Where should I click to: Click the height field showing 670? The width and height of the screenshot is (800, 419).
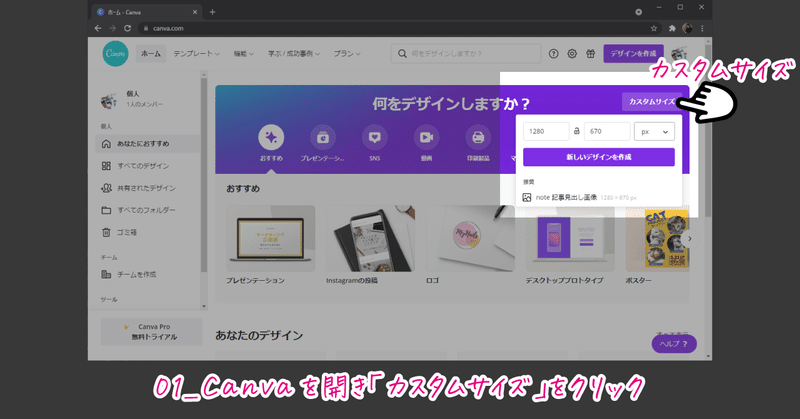(x=607, y=132)
